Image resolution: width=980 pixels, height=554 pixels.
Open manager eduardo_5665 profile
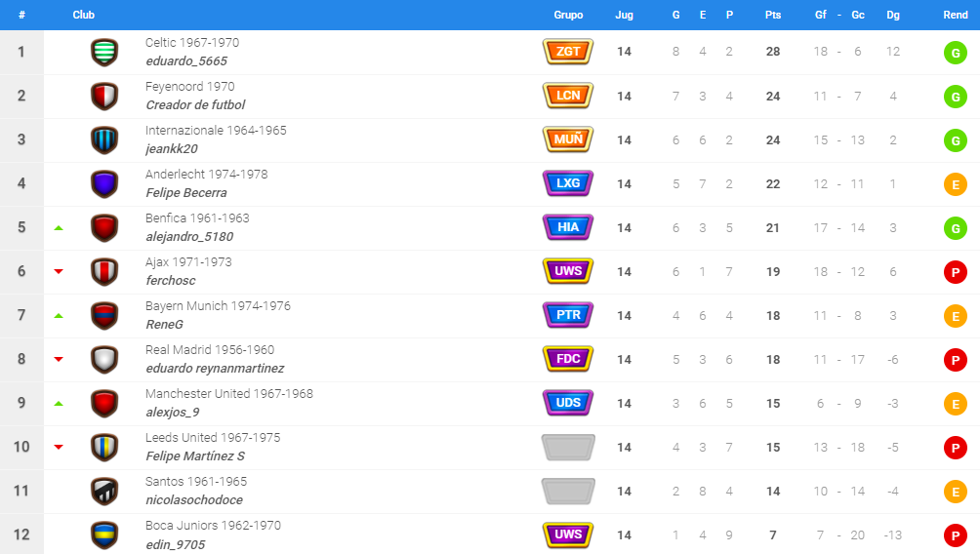(186, 61)
